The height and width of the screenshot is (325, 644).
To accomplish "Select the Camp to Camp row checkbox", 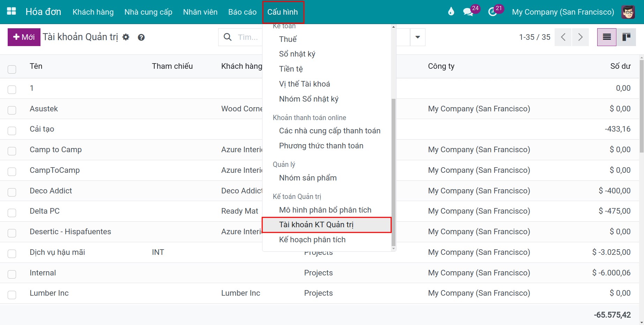I will [x=12, y=151].
